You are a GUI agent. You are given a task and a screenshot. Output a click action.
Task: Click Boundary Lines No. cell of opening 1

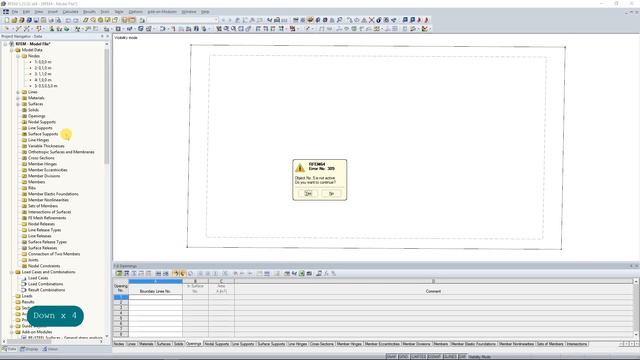155,298
